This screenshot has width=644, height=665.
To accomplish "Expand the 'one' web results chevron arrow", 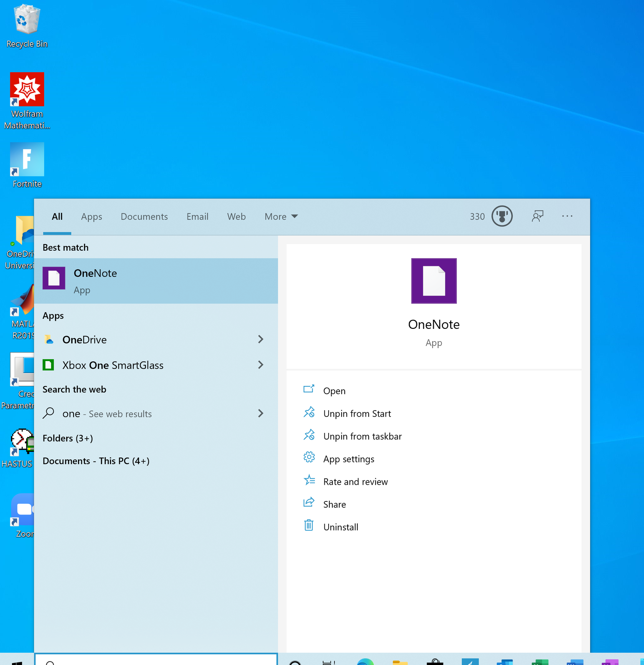I will click(x=261, y=413).
